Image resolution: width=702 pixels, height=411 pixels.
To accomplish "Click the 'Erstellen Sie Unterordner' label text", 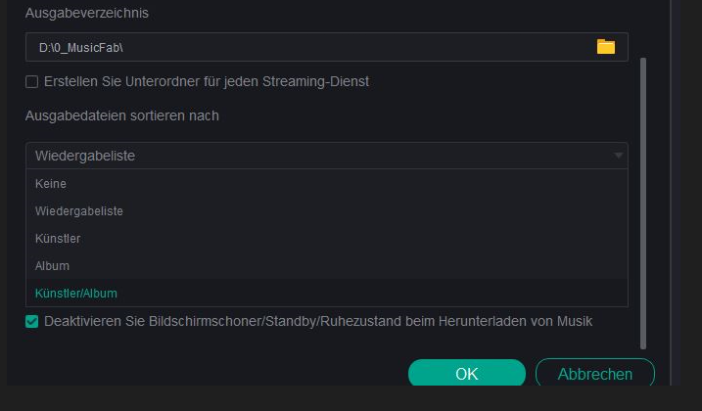I will point(206,81).
